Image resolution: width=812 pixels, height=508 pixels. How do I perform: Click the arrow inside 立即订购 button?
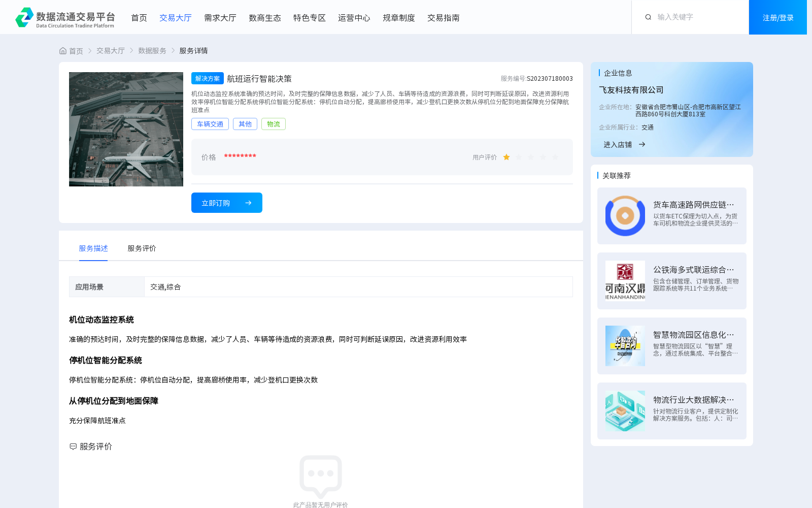(x=248, y=203)
